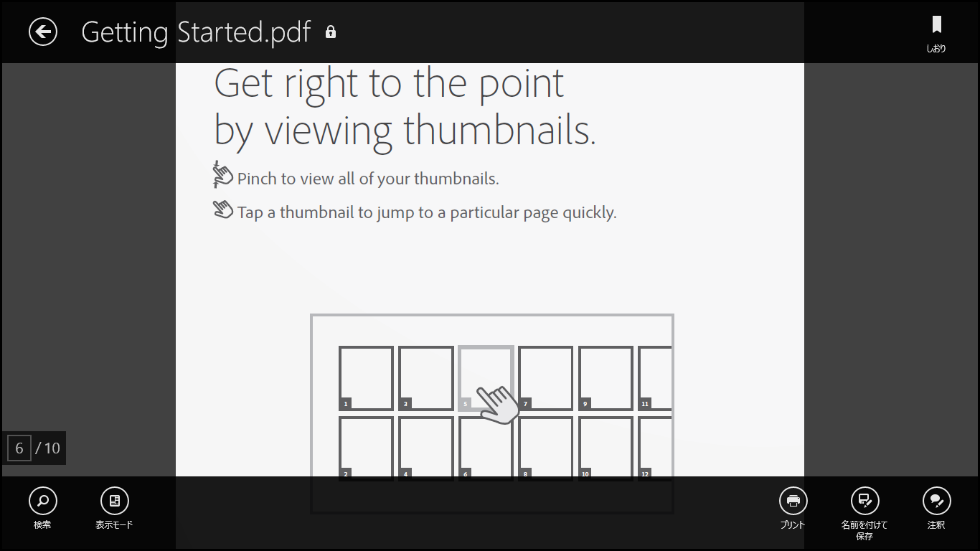Click the total page count 10
This screenshot has width=980, height=551.
point(51,448)
